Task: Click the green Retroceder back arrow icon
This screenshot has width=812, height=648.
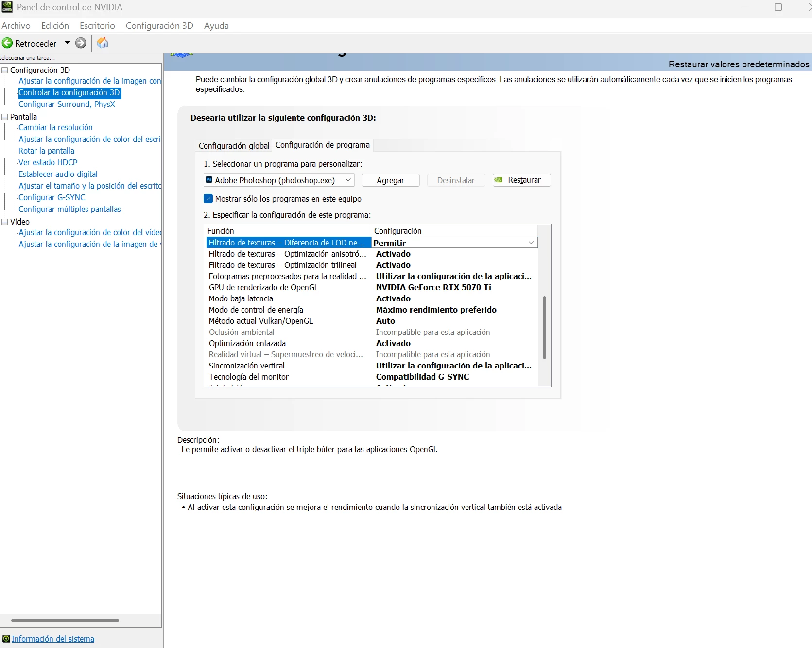Action: click(x=7, y=43)
